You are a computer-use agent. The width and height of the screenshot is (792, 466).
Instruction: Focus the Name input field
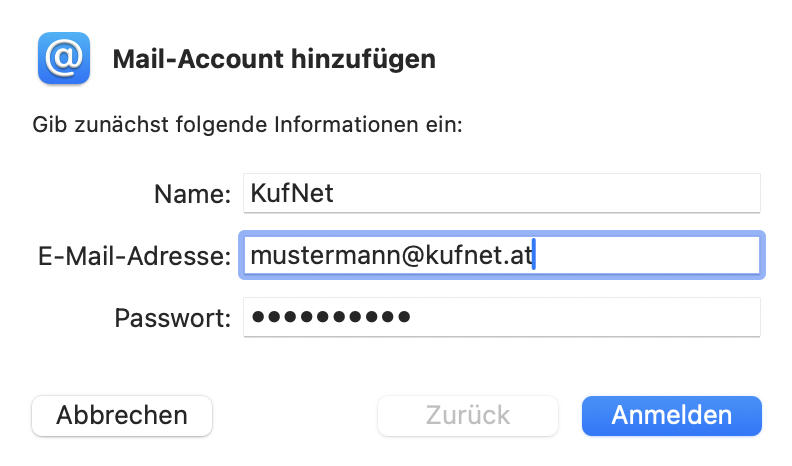[x=501, y=193]
